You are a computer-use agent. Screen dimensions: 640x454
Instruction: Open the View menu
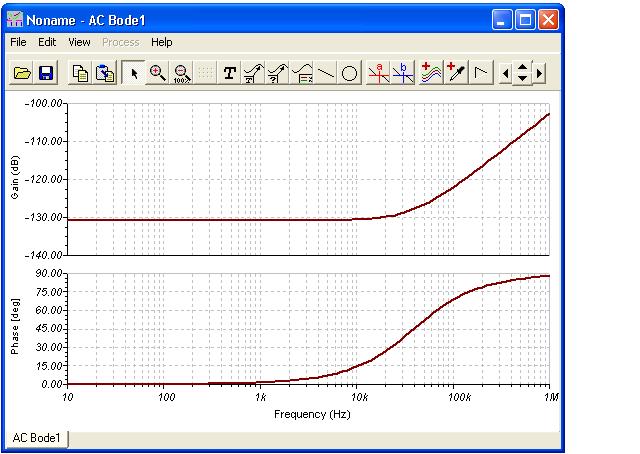tap(79, 42)
